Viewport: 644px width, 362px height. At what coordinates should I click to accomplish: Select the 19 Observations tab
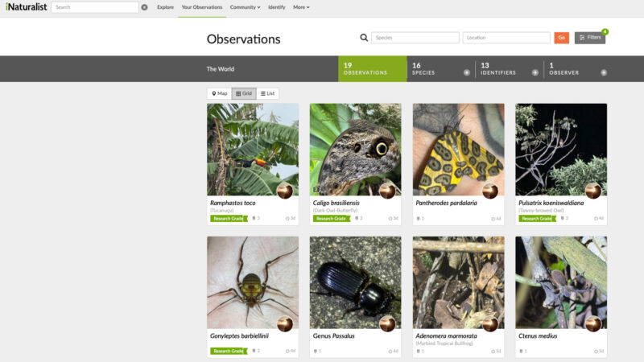pyautogui.click(x=373, y=69)
